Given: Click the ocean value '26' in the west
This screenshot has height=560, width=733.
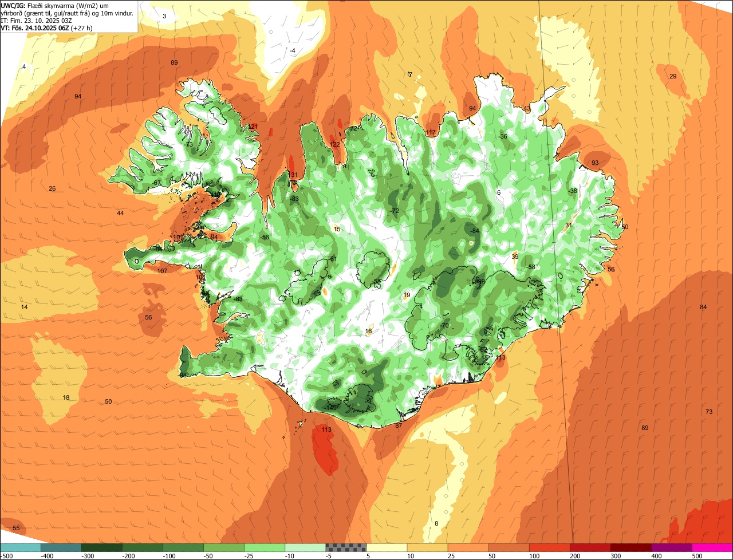Looking at the screenshot, I should [x=52, y=189].
